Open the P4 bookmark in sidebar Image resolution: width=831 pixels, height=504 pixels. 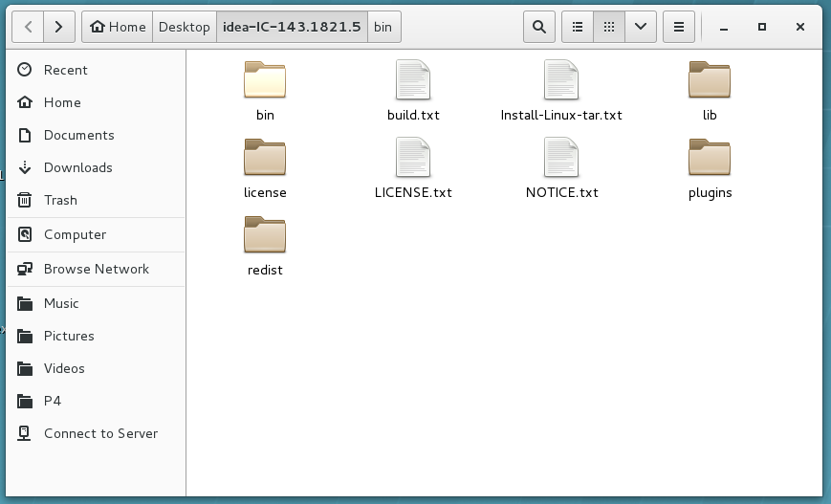(x=96, y=401)
